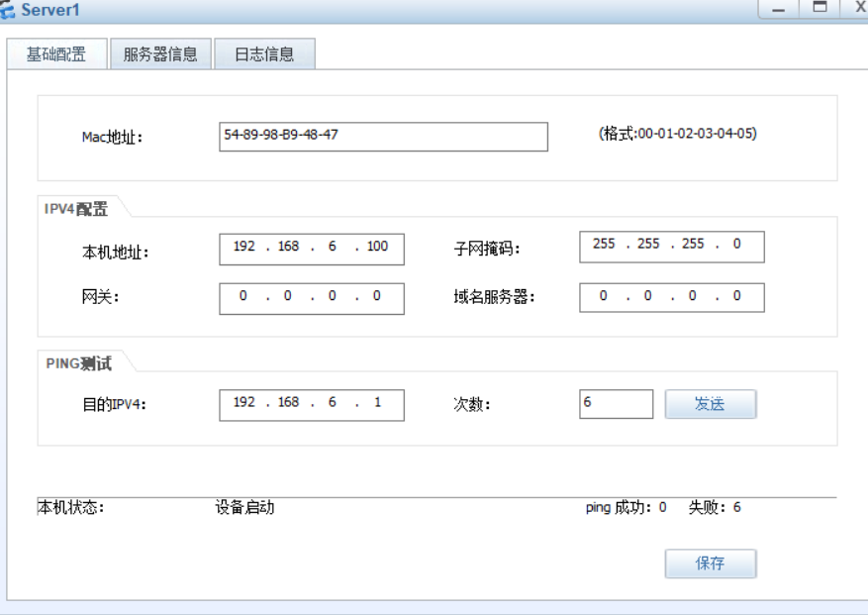
Task: Click the 本机状态: label
Action: (70, 507)
